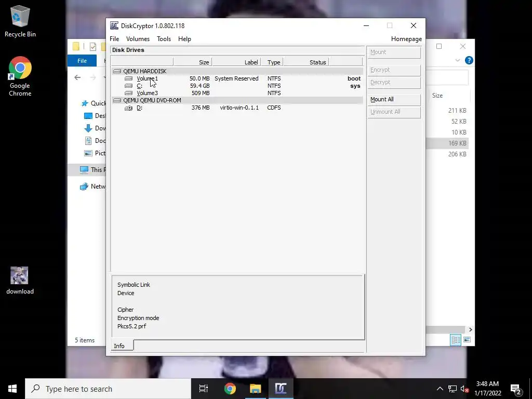532x399 pixels.
Task: Open the Windows Start menu
Action: click(12, 389)
